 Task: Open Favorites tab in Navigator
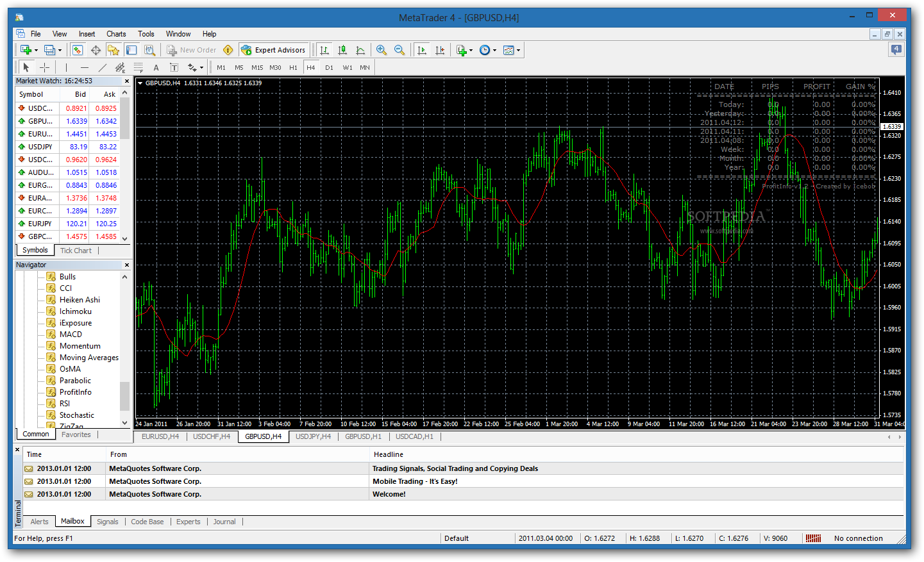click(76, 434)
